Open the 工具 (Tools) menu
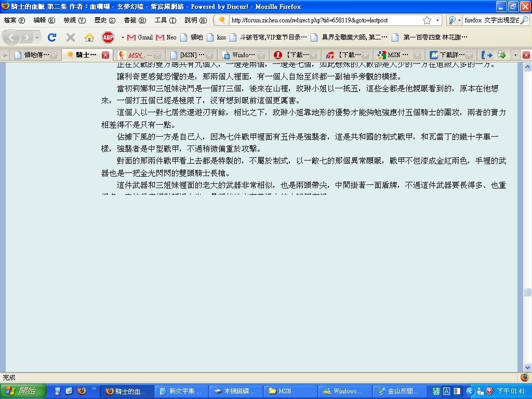The height and width of the screenshot is (399, 532). tap(165, 20)
